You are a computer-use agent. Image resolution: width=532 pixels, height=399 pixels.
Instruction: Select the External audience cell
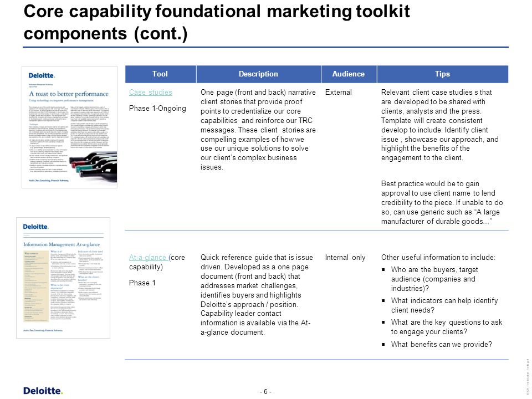338,93
